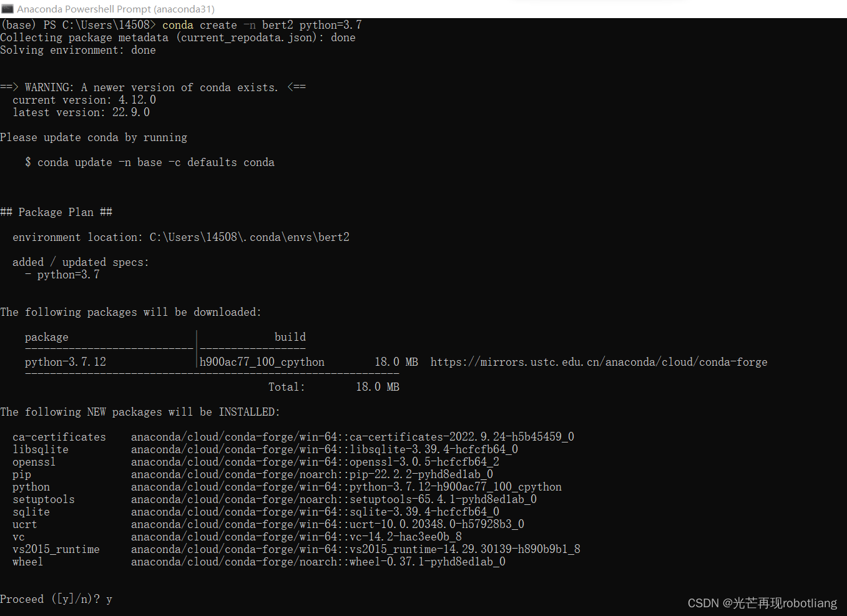Click the ucrt-10.0.20348.0 channel path
This screenshot has height=616, width=847.
[x=328, y=524]
